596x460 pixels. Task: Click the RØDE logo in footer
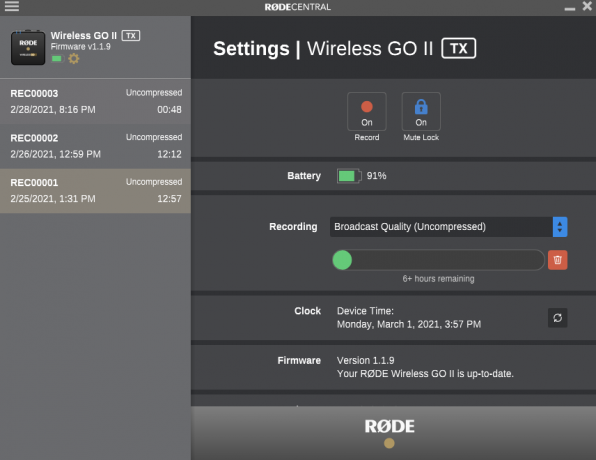(390, 427)
